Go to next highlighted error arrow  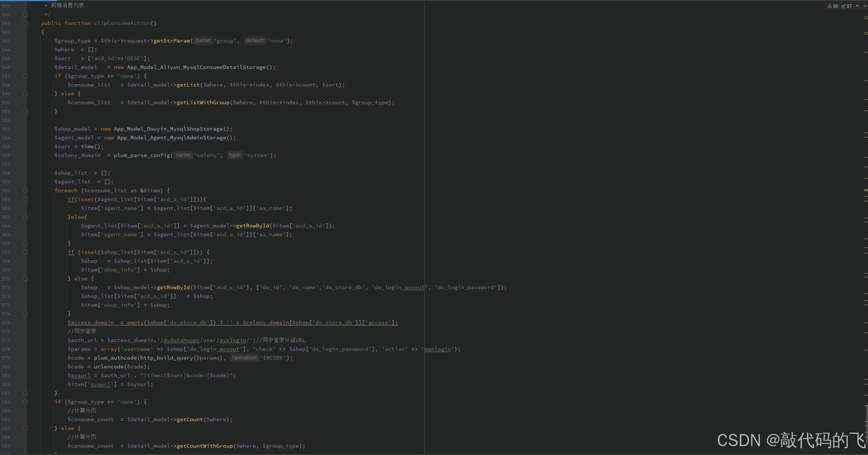coord(864,6)
